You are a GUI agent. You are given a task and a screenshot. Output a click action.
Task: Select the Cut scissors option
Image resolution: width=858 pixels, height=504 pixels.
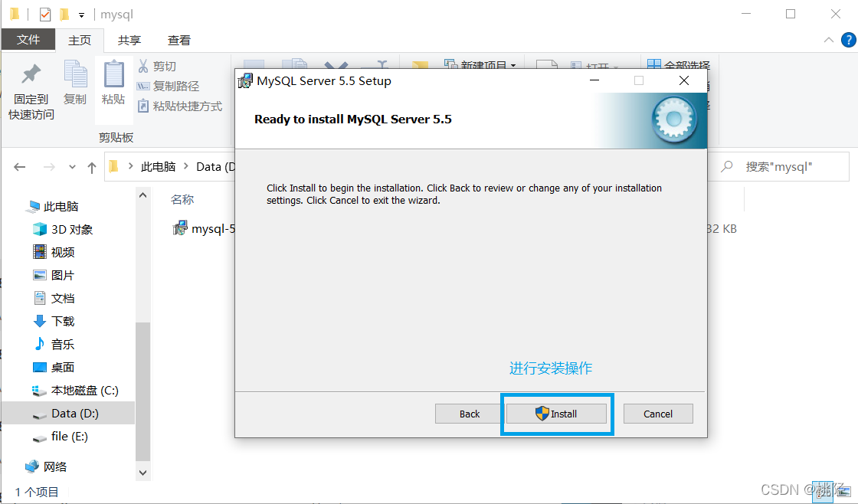point(156,66)
